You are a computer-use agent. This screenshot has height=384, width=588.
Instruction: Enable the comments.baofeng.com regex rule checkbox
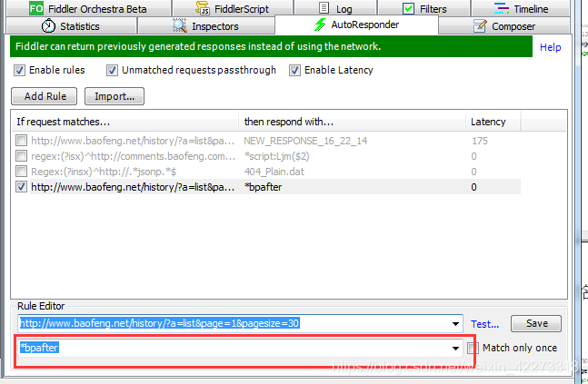coord(22,156)
